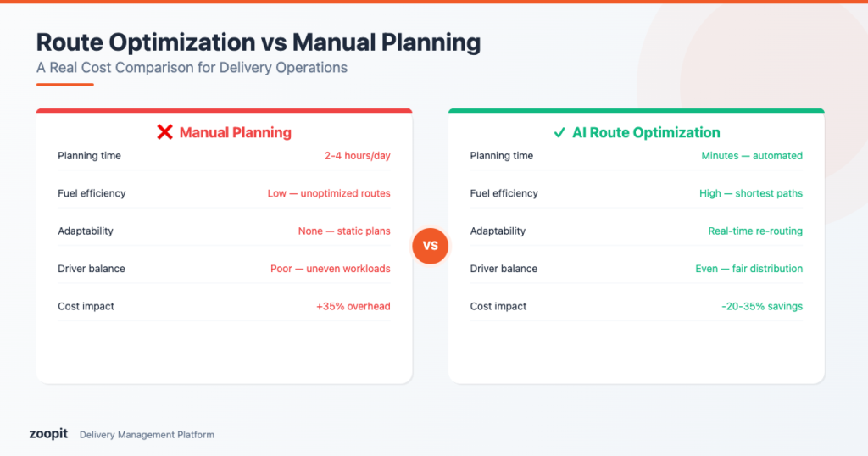Click the Even — fair distribution value
This screenshot has height=456, width=868.
[x=748, y=269]
